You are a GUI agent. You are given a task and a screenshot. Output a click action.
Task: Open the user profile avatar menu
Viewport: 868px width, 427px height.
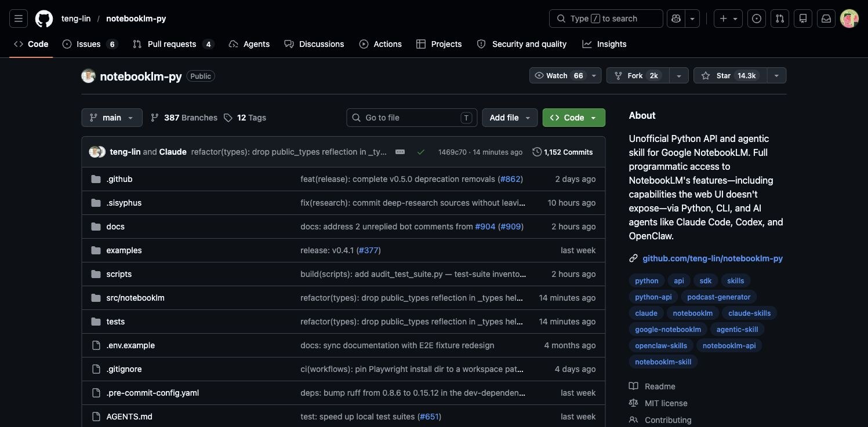[849, 19]
